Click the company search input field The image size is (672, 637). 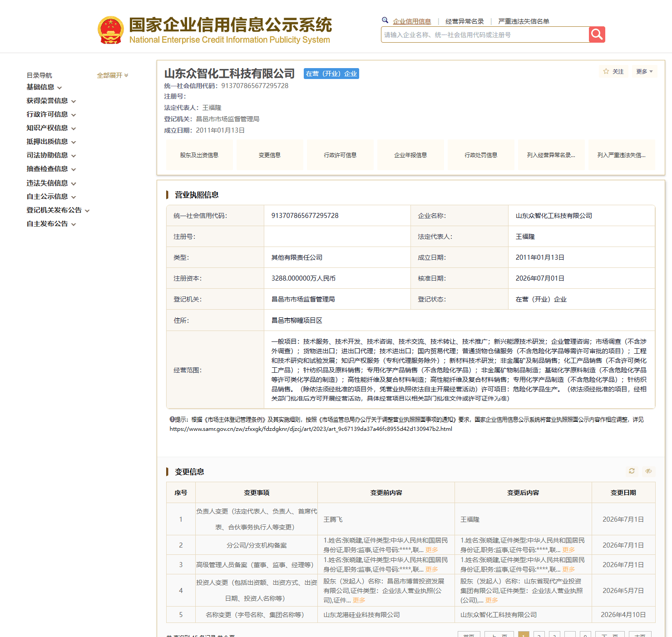tap(485, 35)
